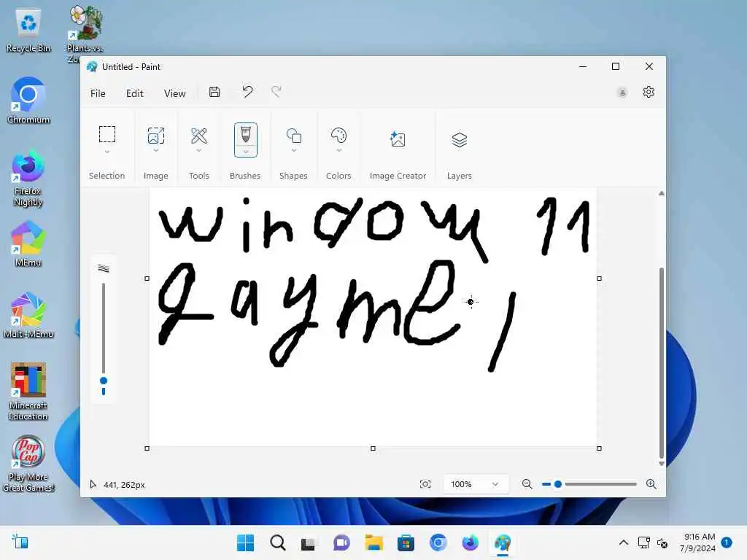Open the Layers panel
Image resolution: width=747 pixels, height=560 pixels.
(460, 139)
